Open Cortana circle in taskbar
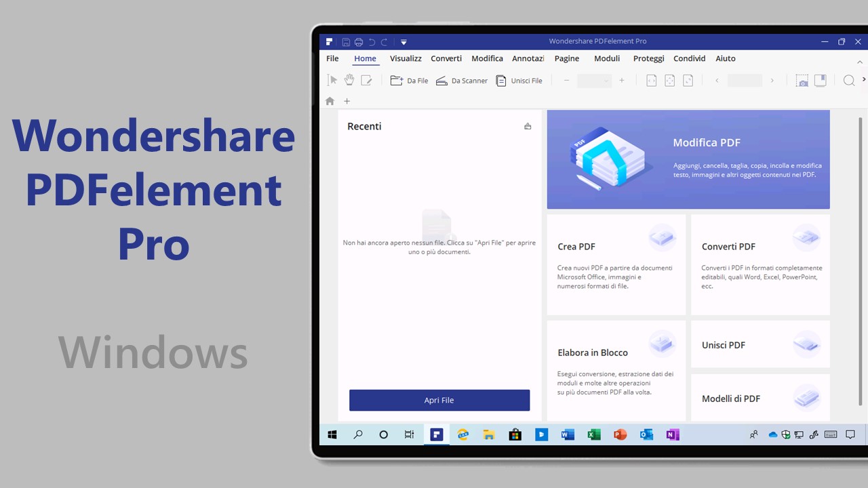The height and width of the screenshot is (488, 868). [x=384, y=435]
